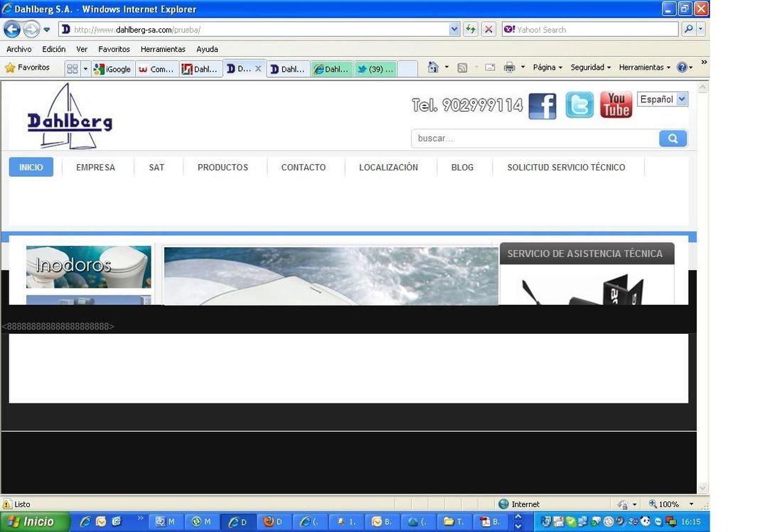This screenshot has height=532, width=782.
Task: Expand the command bar overflow chevron
Action: (704, 63)
